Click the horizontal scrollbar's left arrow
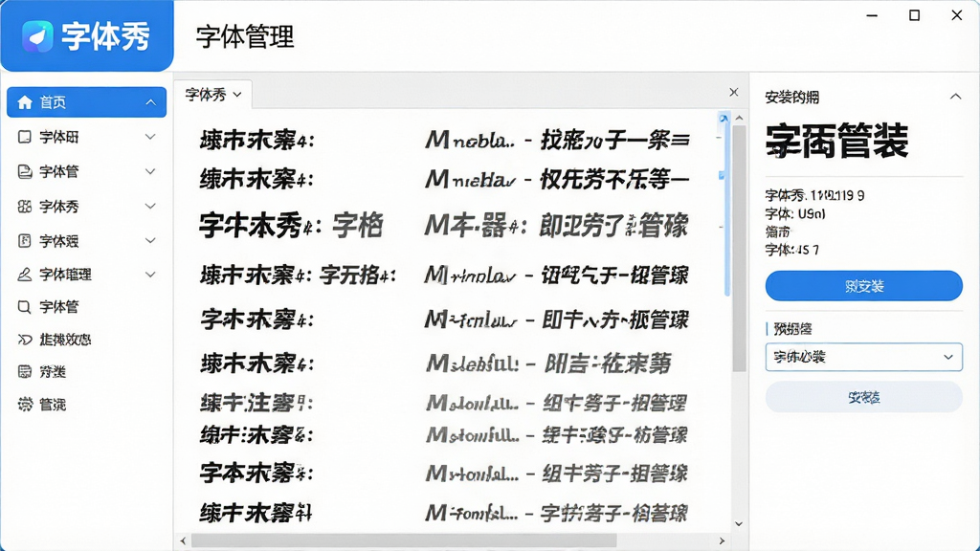Image resolution: width=980 pixels, height=551 pixels. click(183, 541)
